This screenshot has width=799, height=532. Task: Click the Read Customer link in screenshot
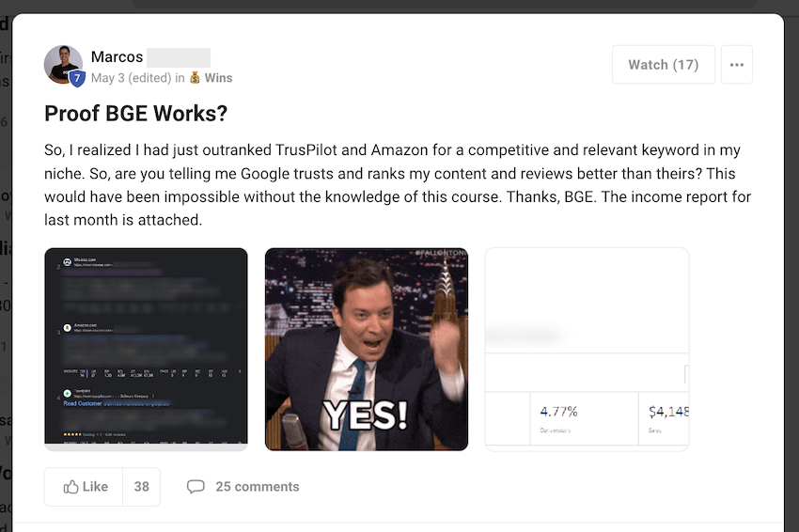click(83, 403)
